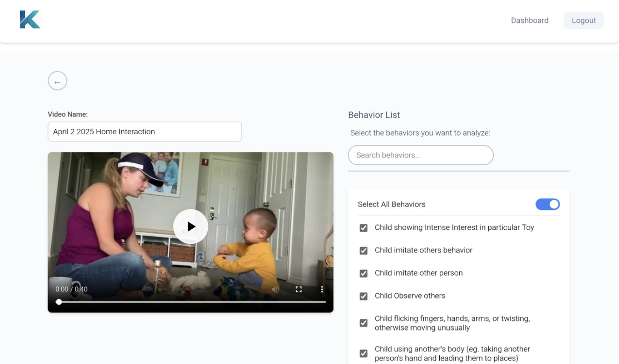The height and width of the screenshot is (364, 619).
Task: Uncheck 'Child imitate others behavior'
Action: click(363, 251)
